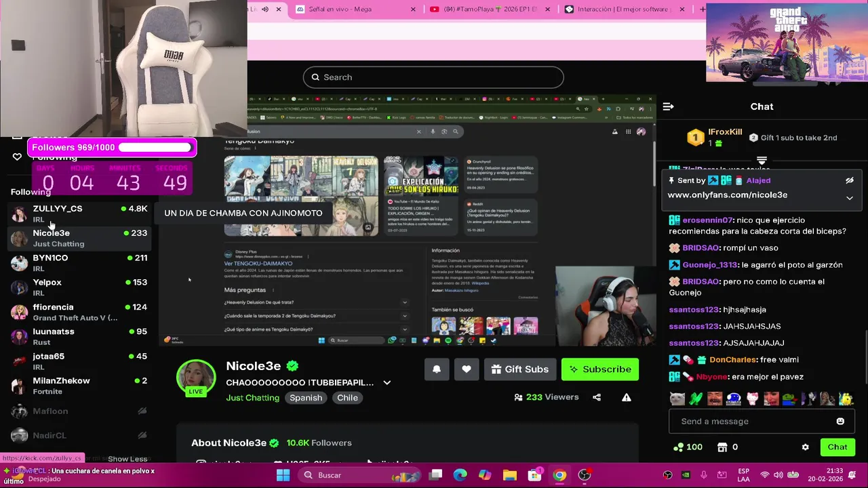Screen dimensions: 868x488
Task: Insert the yellow duck emote
Action: pos(846,399)
